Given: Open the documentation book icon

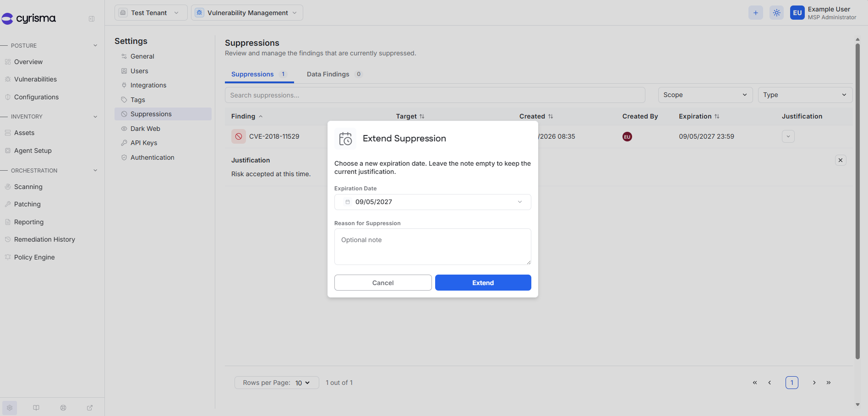Looking at the screenshot, I should click(x=36, y=408).
